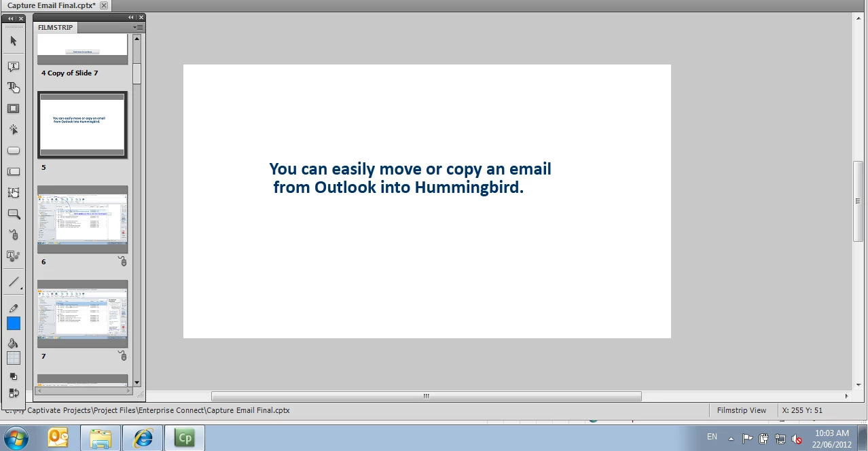Select the Rollover Slidelet tool
The width and height of the screenshot is (868, 451).
[x=13, y=193]
